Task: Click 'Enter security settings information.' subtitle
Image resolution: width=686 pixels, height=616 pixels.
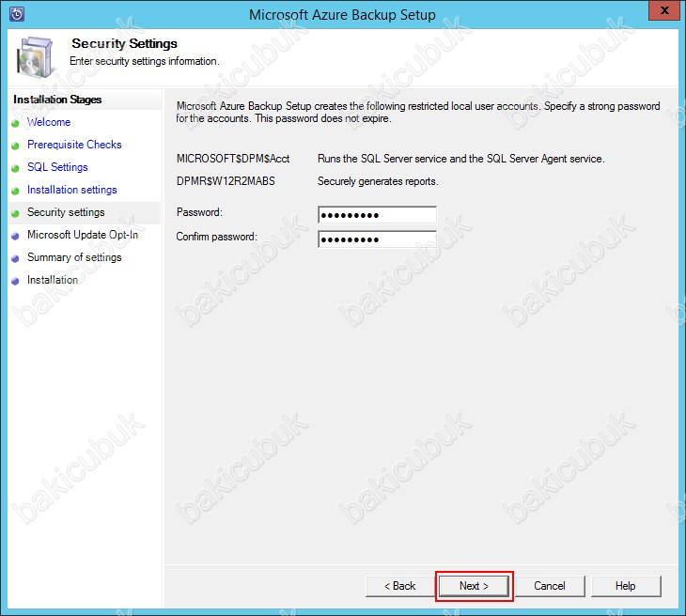Action: pos(145,61)
